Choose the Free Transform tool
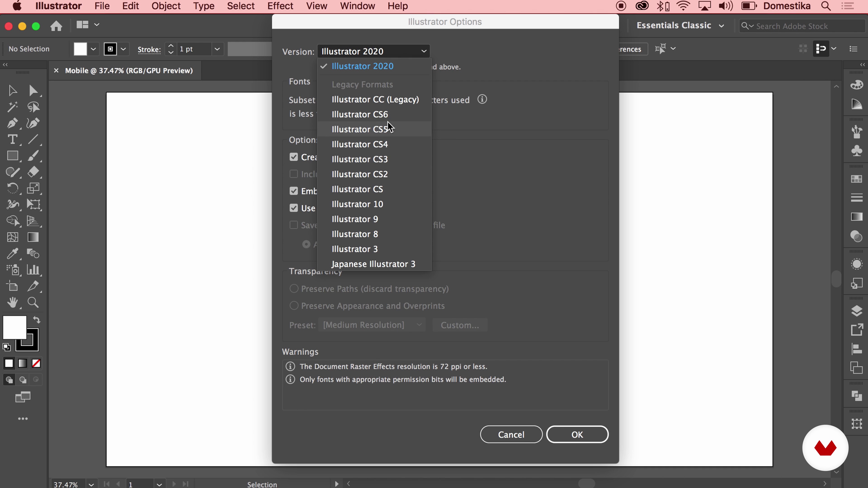868x488 pixels. [x=33, y=204]
